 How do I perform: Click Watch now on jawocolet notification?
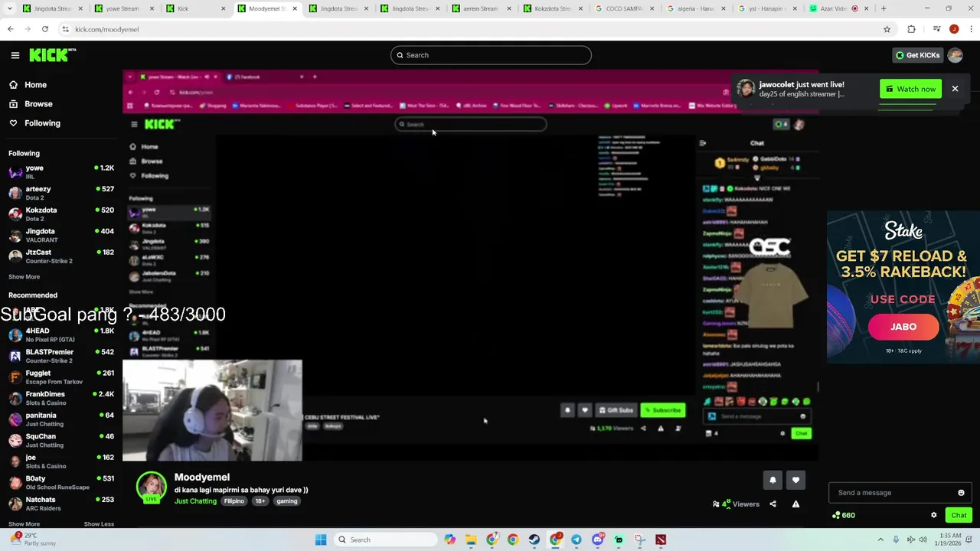coord(910,89)
